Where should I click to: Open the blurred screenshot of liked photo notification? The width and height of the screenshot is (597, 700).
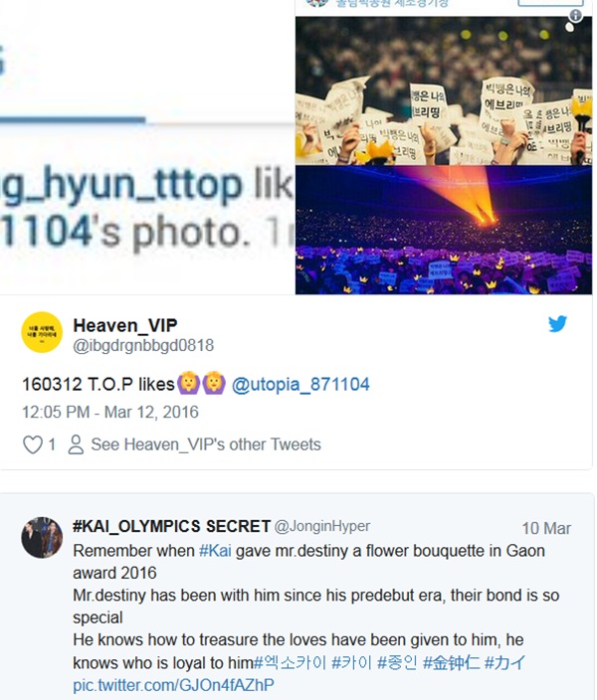click(147, 147)
